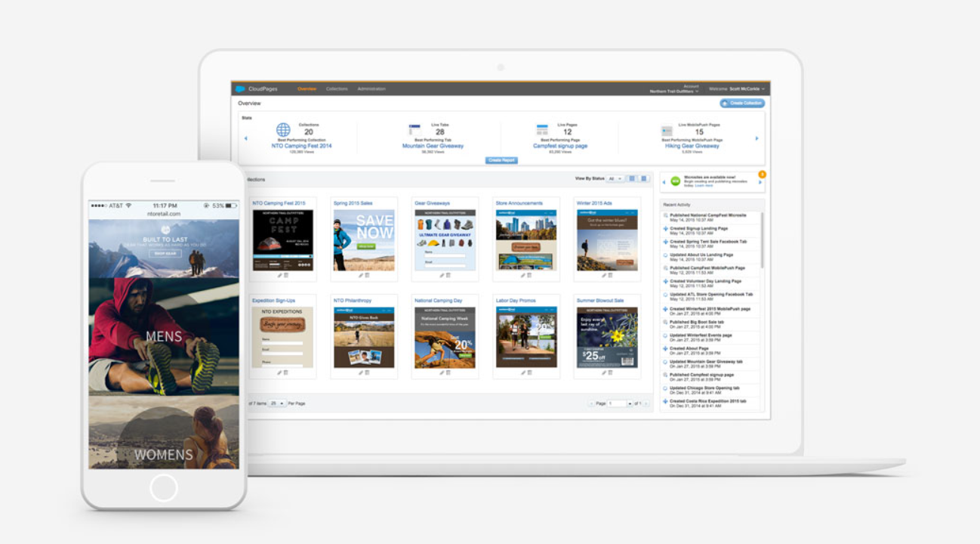
Task: Click the Live Pages icon in Stats
Action: [542, 130]
